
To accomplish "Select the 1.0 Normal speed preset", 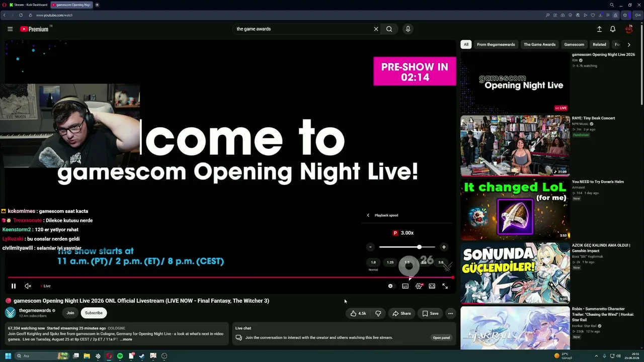I will pos(373,263).
